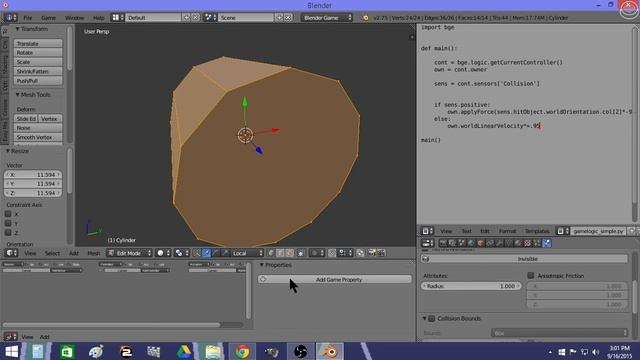Open the Mesh menu in 3D view header
The width and height of the screenshot is (640, 360).
tap(93, 253)
